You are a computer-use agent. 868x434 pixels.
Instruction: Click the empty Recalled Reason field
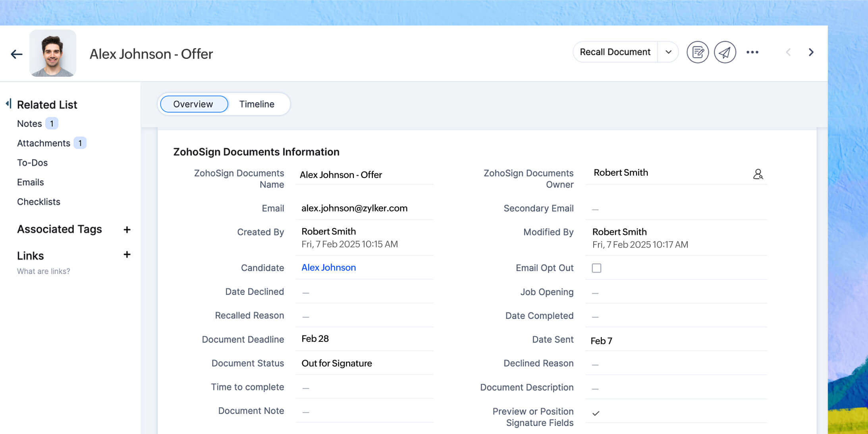(x=364, y=316)
